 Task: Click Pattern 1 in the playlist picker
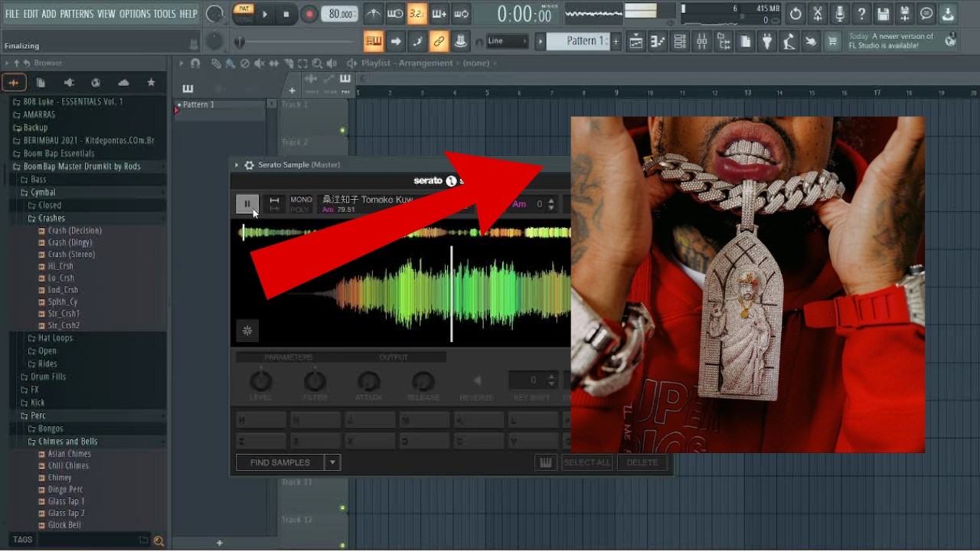pos(198,105)
